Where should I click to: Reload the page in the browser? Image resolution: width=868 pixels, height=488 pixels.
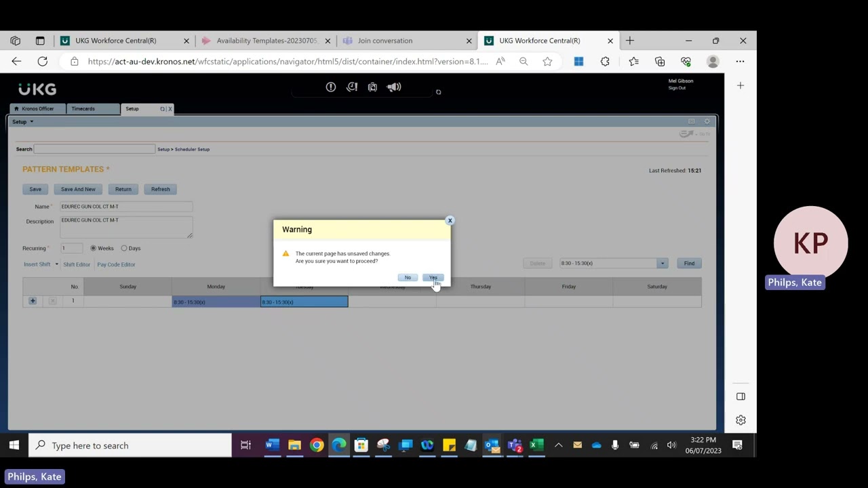coord(42,62)
